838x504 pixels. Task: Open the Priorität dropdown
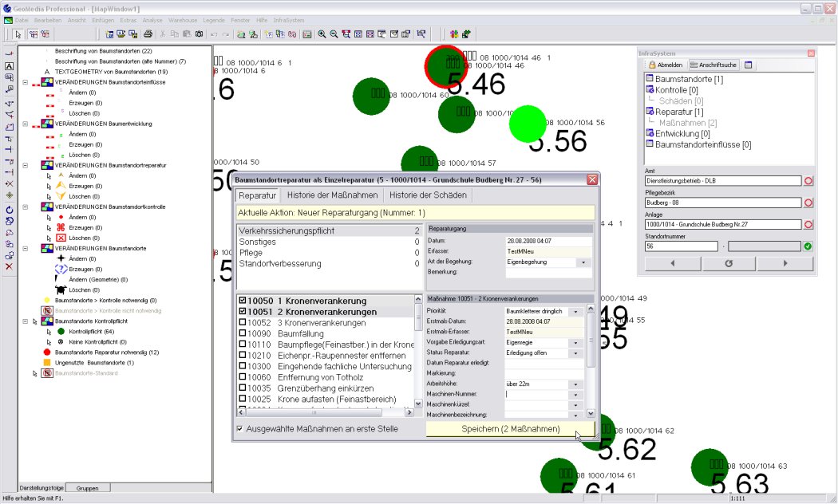[577, 311]
